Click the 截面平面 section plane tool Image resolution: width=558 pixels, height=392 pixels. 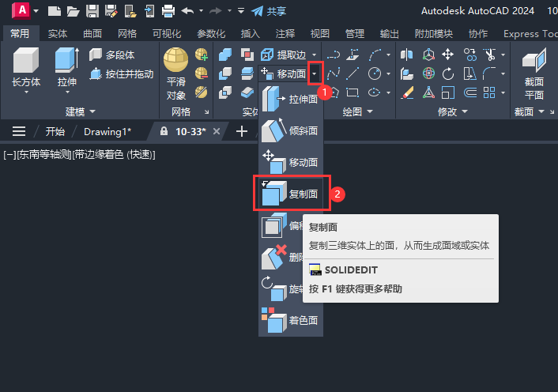(533, 74)
